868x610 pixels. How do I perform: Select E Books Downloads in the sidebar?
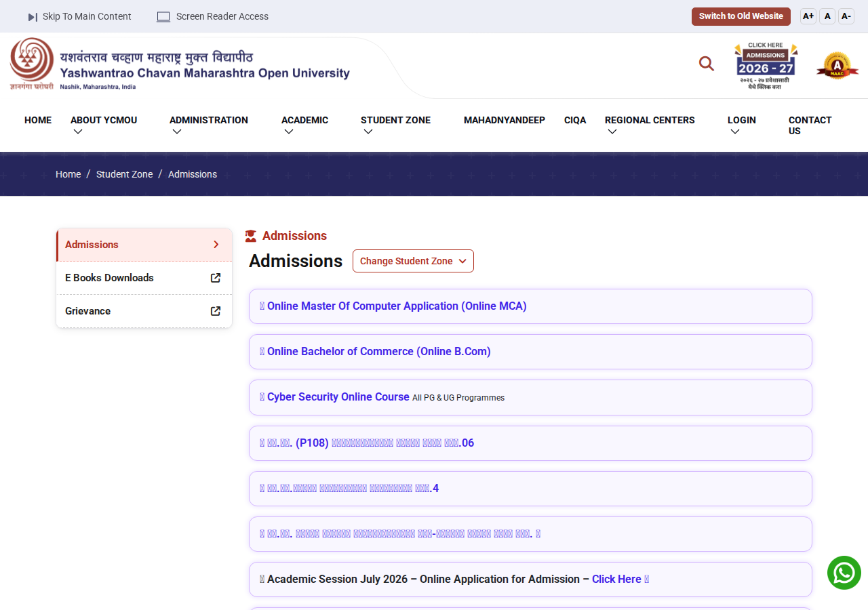tap(144, 278)
